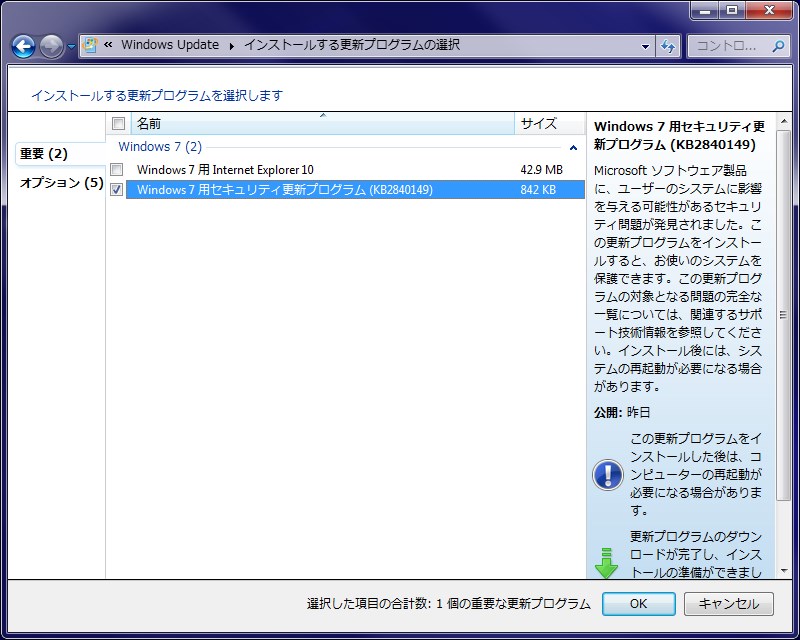Click the green download arrow icon
Viewport: 800px width, 640px height.
[607, 563]
